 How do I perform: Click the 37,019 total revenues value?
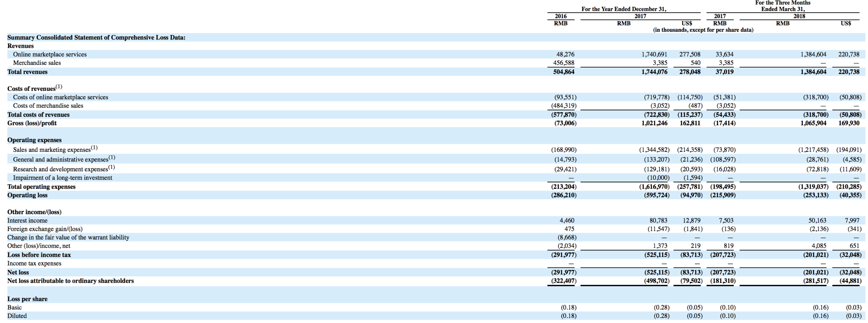pyautogui.click(x=724, y=72)
